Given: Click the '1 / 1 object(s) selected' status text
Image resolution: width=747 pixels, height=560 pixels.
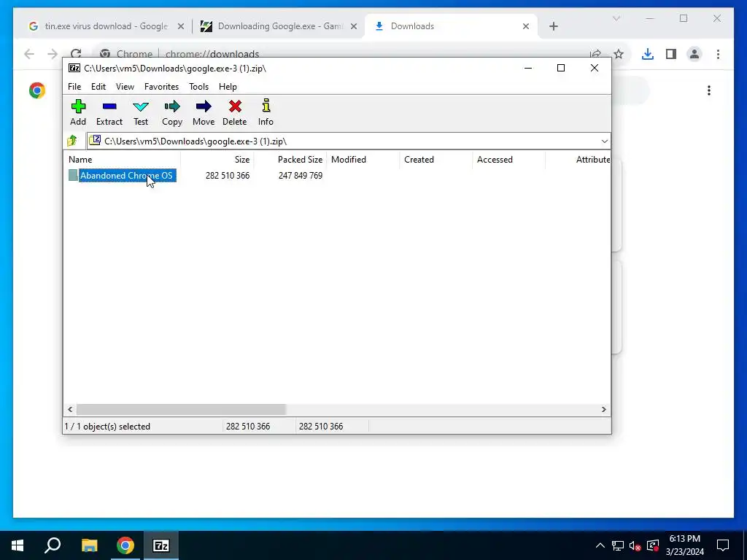Looking at the screenshot, I should (x=108, y=427).
